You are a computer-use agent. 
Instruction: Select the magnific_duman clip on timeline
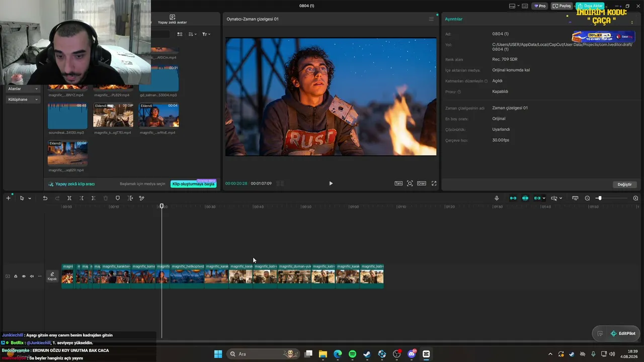point(294,276)
